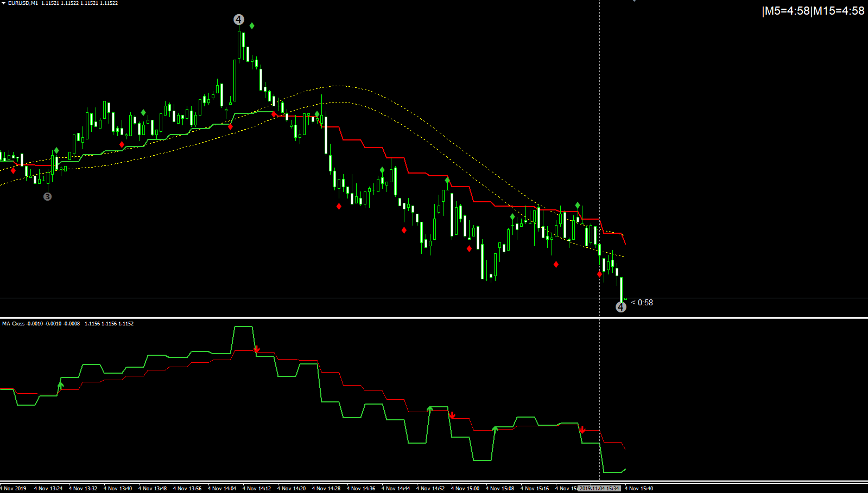Click the circled 4 marker at the chart peak
Viewport: 868px width, 493px height.
[239, 20]
